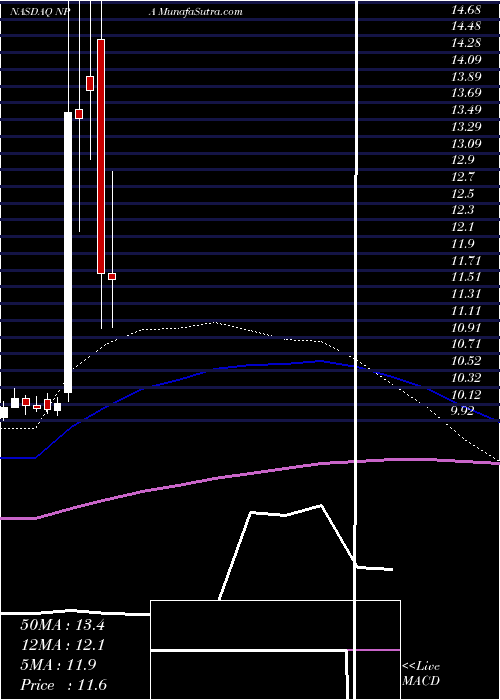Click the 14.09 price axis label
The image size is (500, 700).
coord(466,59)
